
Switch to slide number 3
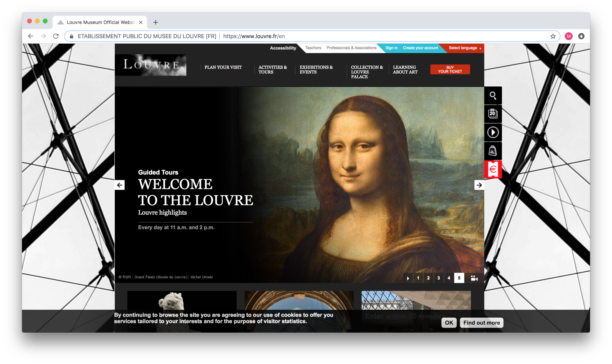coord(438,278)
